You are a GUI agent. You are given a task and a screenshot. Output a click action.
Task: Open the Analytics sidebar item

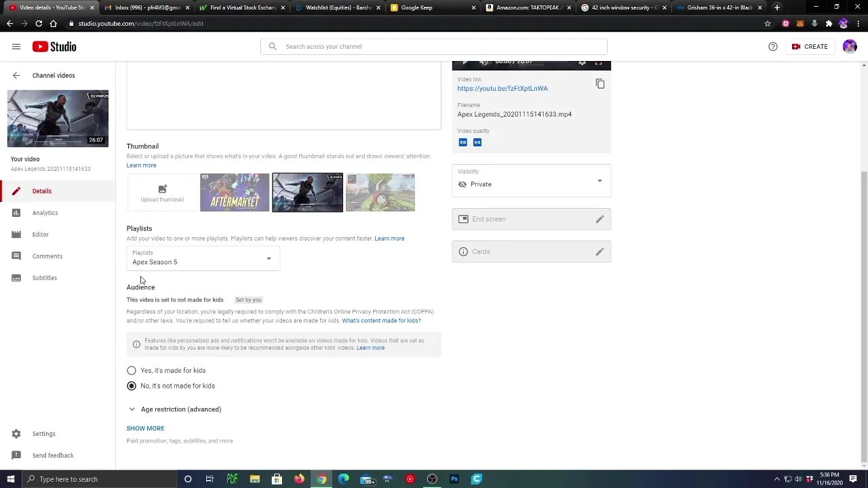pos(58,213)
